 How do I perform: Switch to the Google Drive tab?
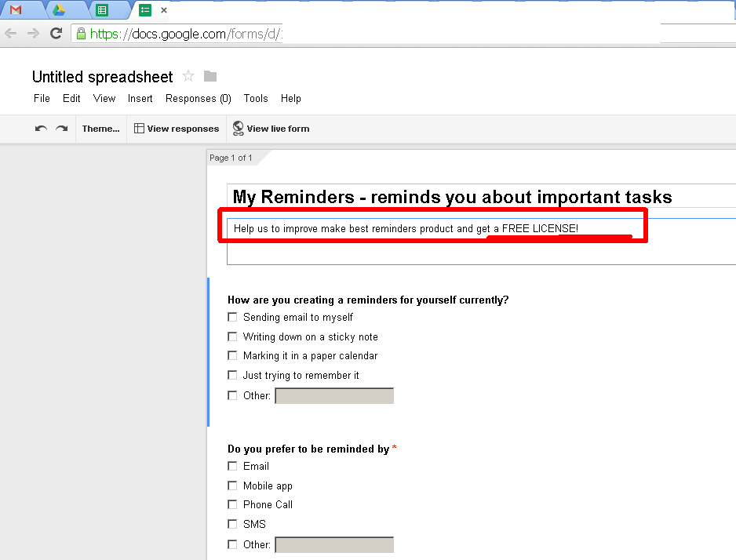click(x=58, y=10)
